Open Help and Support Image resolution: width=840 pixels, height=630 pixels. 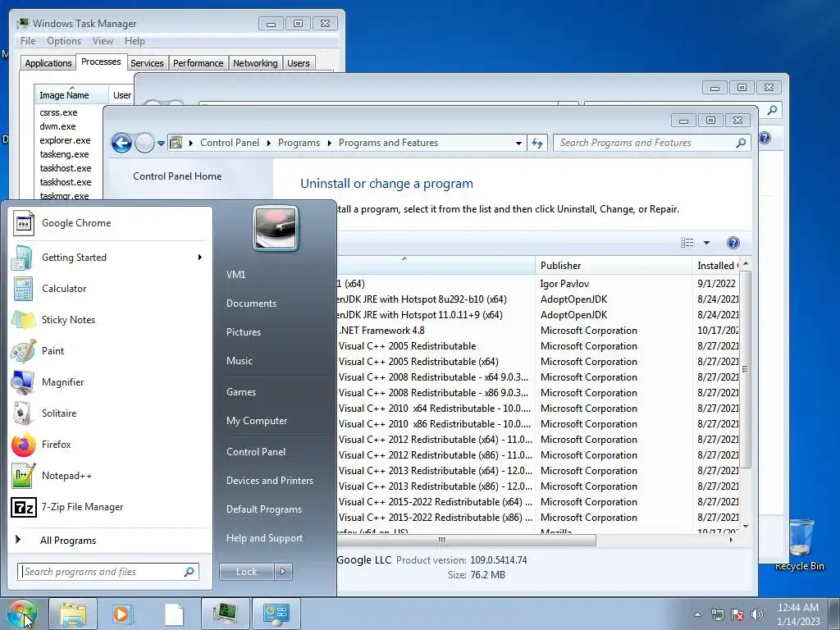click(264, 538)
